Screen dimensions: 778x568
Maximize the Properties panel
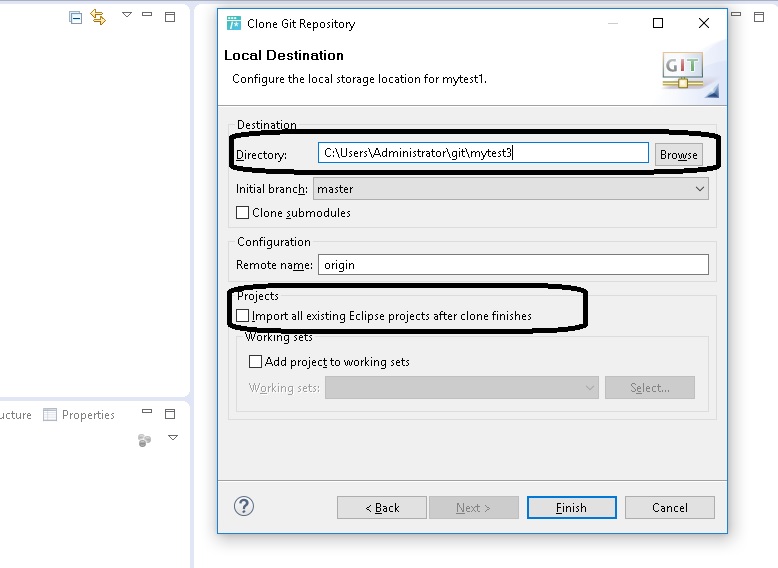click(170, 414)
